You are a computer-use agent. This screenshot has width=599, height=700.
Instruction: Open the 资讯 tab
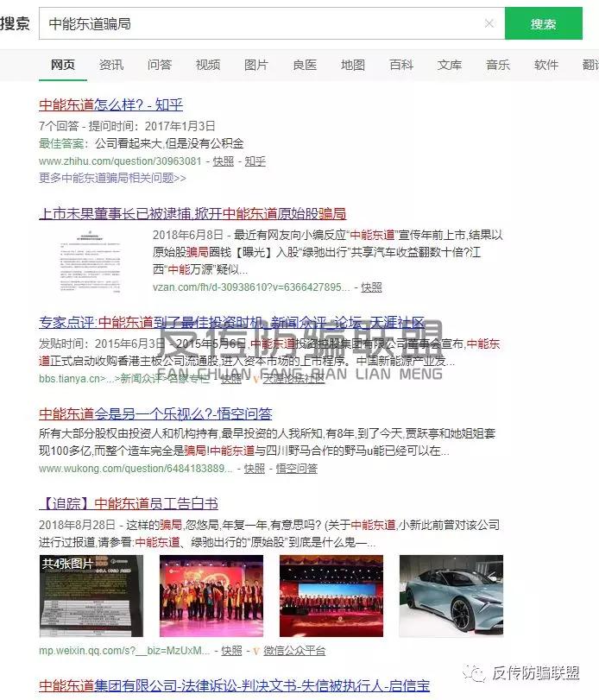click(x=111, y=66)
